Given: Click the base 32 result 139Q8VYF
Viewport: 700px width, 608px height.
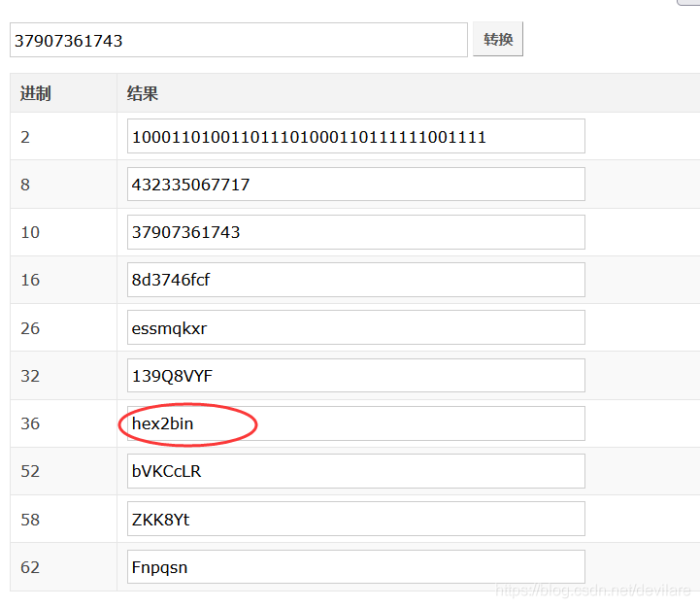Looking at the screenshot, I should coord(355,375).
